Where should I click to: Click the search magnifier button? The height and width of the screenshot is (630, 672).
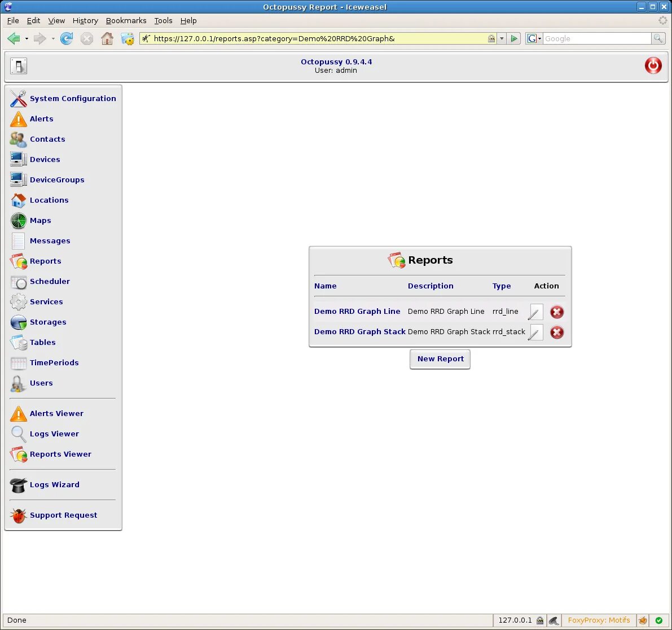point(658,38)
